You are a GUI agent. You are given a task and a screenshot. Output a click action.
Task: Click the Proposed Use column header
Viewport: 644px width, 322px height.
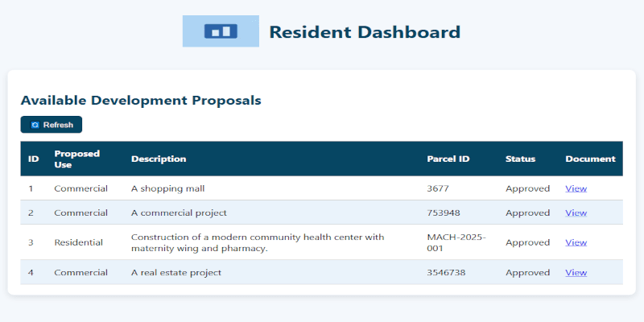pyautogui.click(x=76, y=159)
